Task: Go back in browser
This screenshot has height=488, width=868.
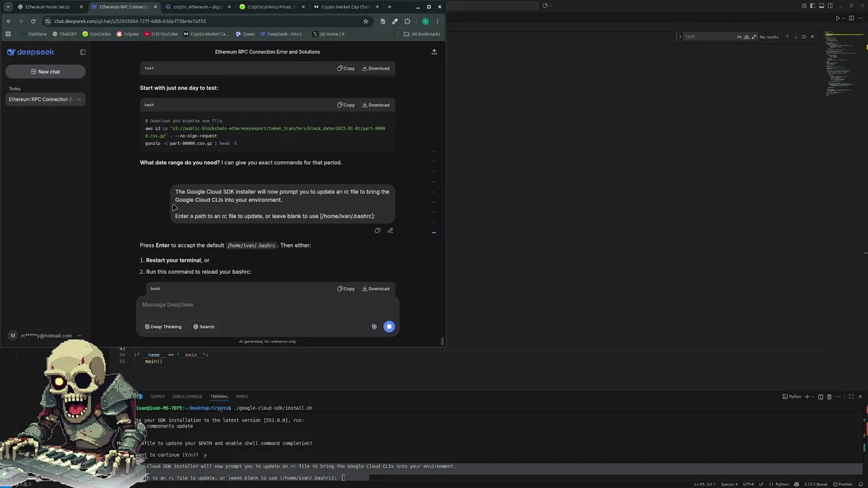Action: [8, 21]
